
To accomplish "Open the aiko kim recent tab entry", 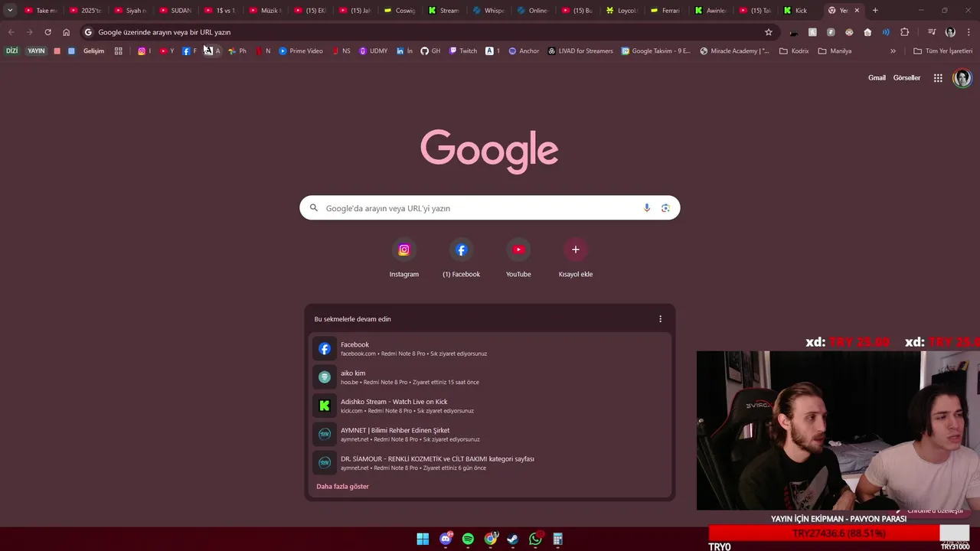I will [x=490, y=377].
